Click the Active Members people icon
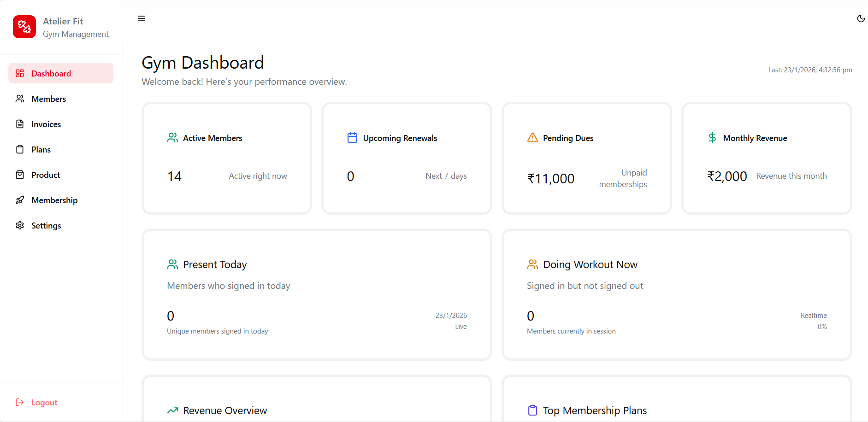The height and width of the screenshot is (422, 868). tap(172, 138)
